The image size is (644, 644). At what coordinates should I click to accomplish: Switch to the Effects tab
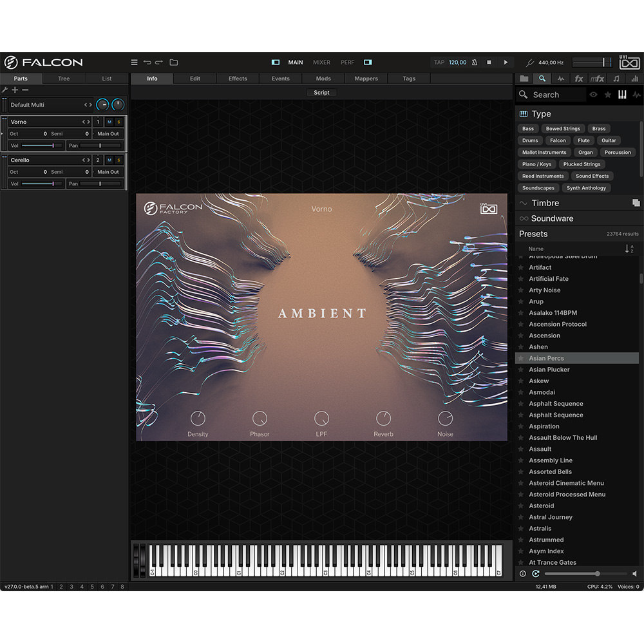point(238,79)
